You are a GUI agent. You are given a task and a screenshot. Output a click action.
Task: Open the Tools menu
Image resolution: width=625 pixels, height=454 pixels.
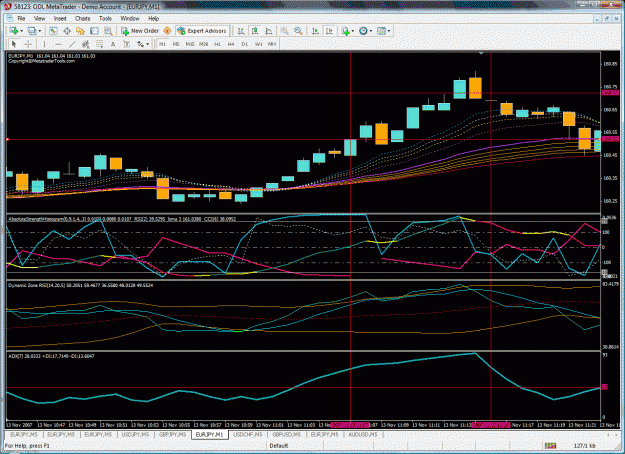tap(105, 18)
